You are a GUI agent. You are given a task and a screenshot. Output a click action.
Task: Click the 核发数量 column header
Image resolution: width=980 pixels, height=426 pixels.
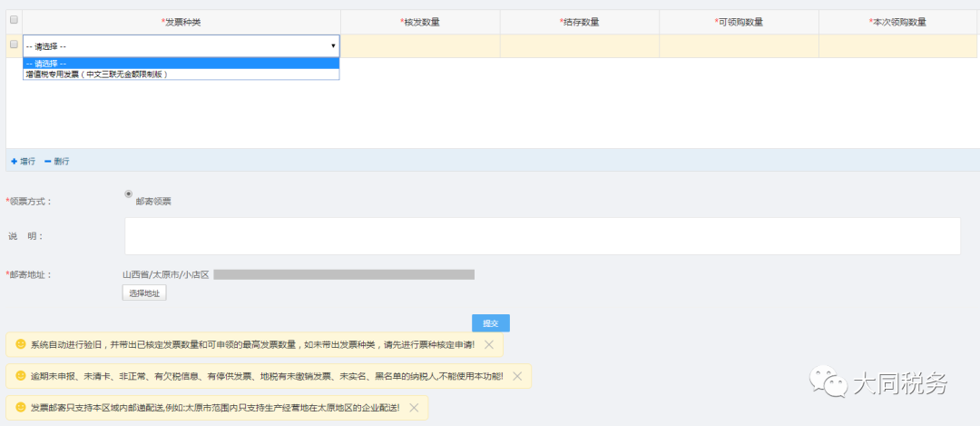(420, 22)
